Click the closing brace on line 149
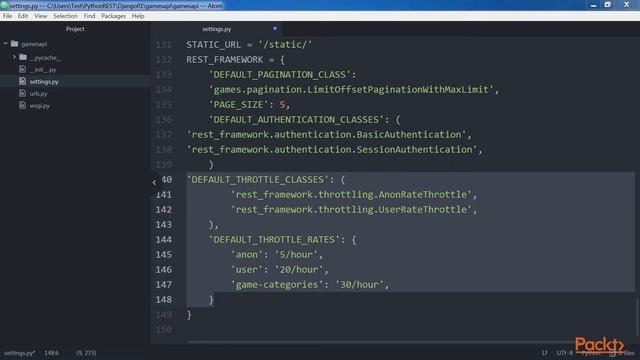The image size is (640, 360). pyautogui.click(x=189, y=315)
